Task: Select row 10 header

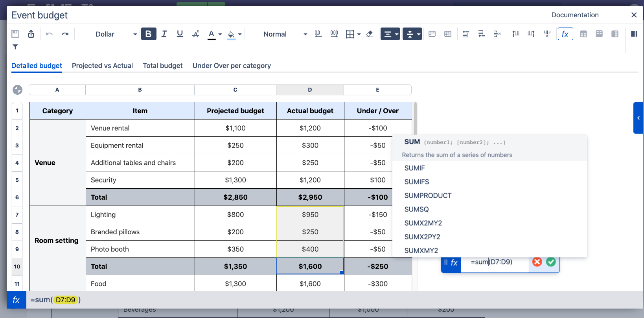Action: point(17,267)
